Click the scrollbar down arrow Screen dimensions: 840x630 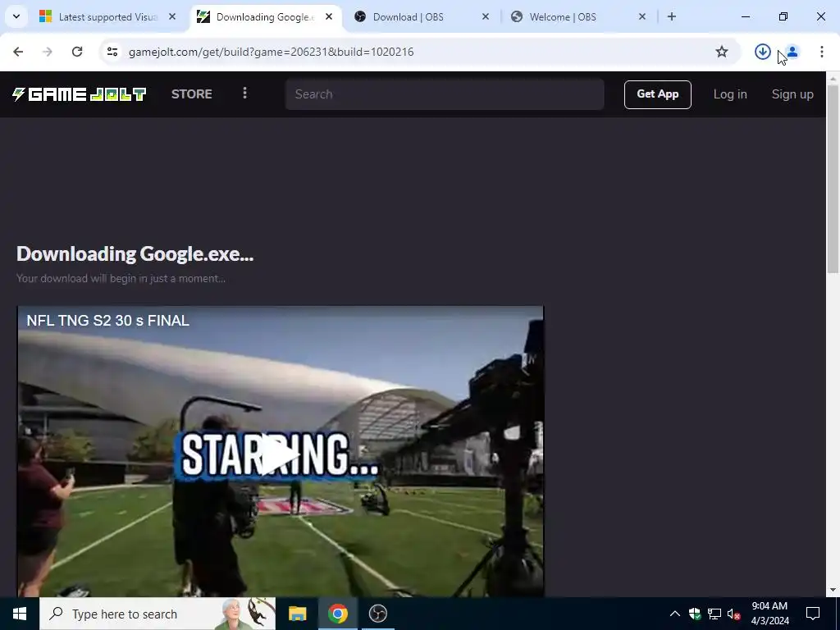[x=833, y=590]
